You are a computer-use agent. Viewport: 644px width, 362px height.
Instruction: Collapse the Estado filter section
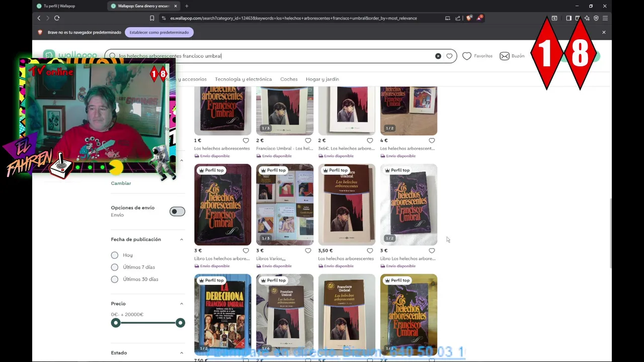[x=182, y=353]
